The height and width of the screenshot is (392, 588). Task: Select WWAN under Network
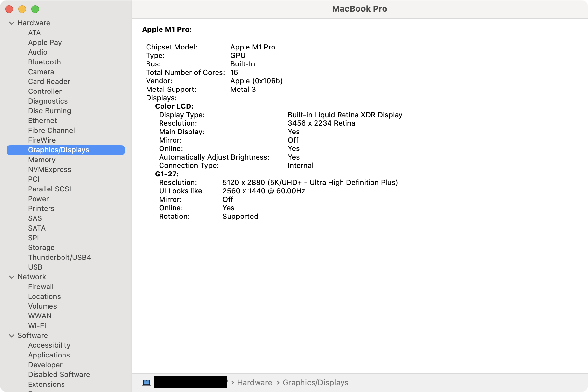[40, 316]
